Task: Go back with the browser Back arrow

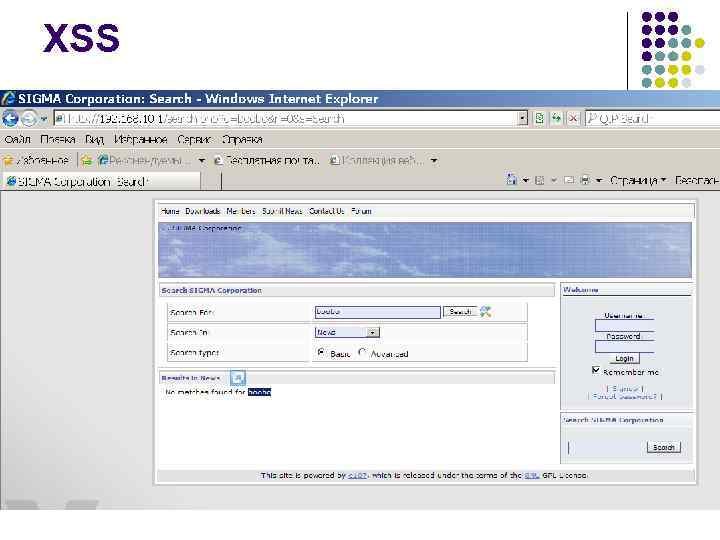Action: click(10, 118)
